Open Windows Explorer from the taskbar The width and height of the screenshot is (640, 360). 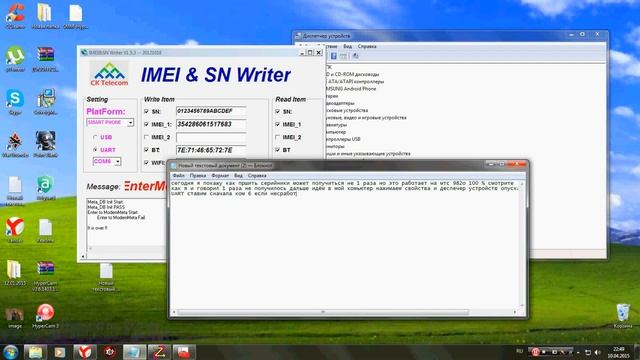[35, 352]
